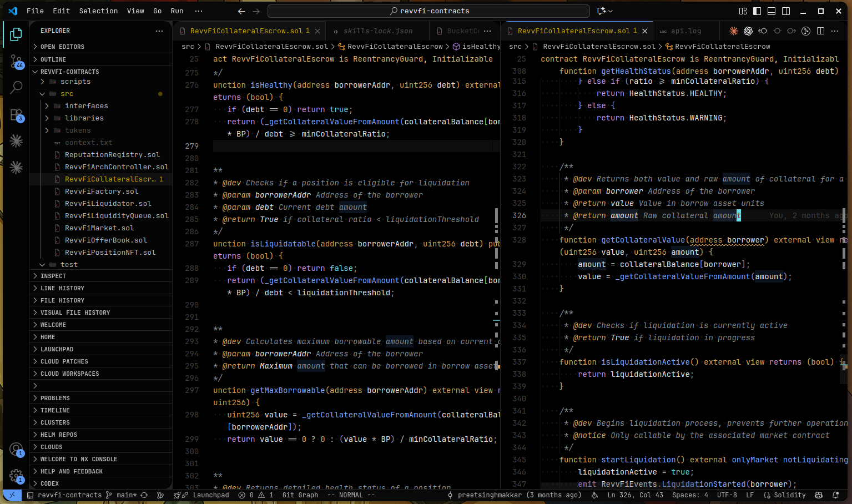
Task: Open the Accounts menu in the activity bar
Action: 16,449
